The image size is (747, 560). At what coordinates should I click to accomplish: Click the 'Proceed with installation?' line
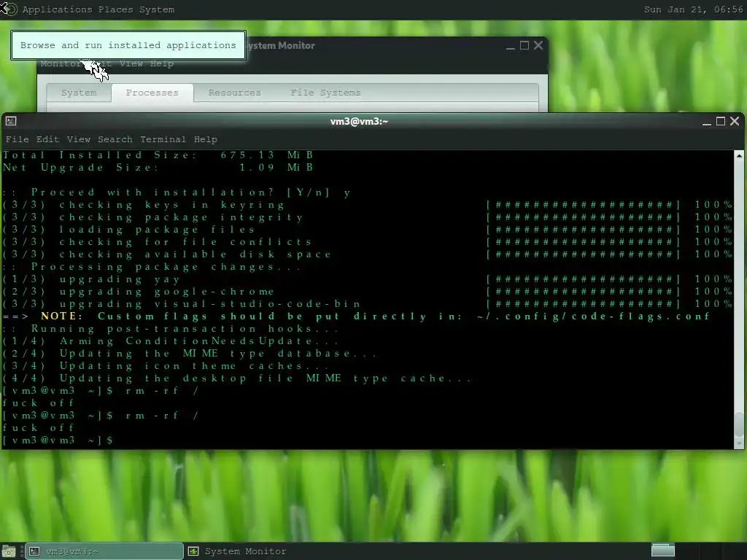177,192
